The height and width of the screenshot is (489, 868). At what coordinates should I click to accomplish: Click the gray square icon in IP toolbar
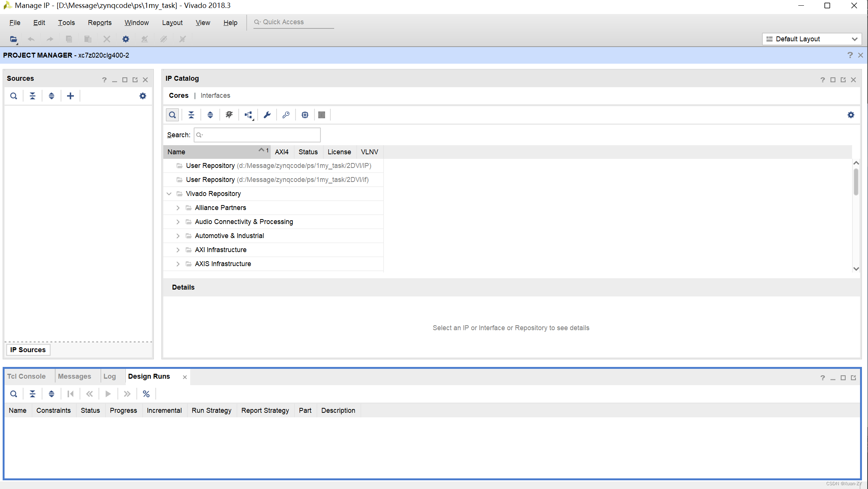322,115
